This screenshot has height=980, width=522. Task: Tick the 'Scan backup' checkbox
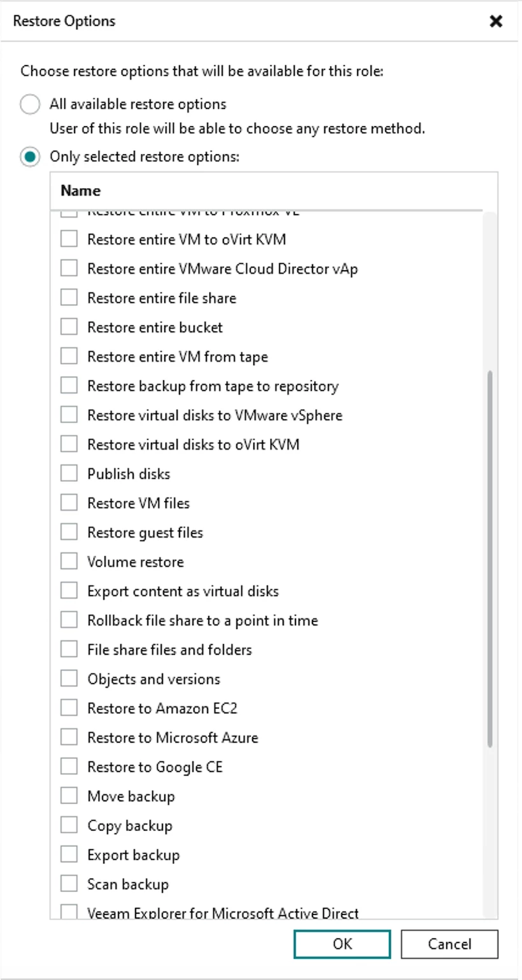coord(69,884)
